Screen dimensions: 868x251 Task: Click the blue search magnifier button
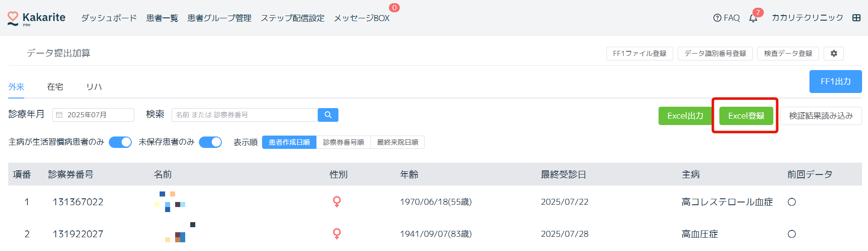pos(328,115)
